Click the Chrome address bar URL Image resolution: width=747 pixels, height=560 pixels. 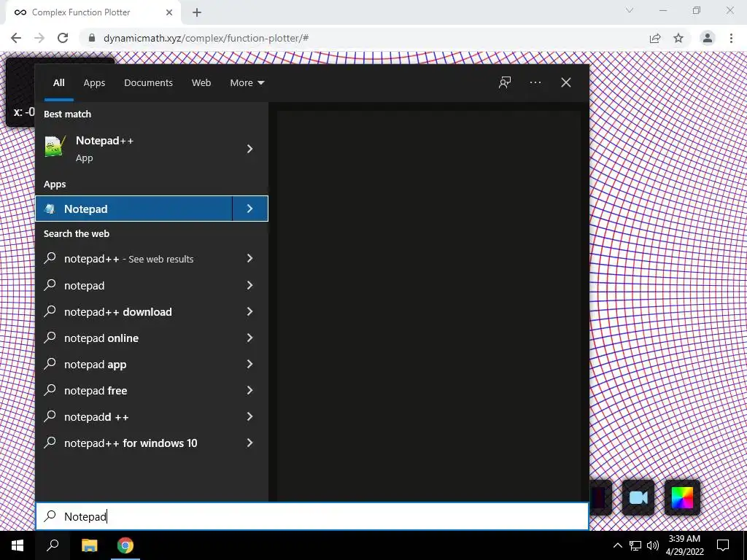206,38
